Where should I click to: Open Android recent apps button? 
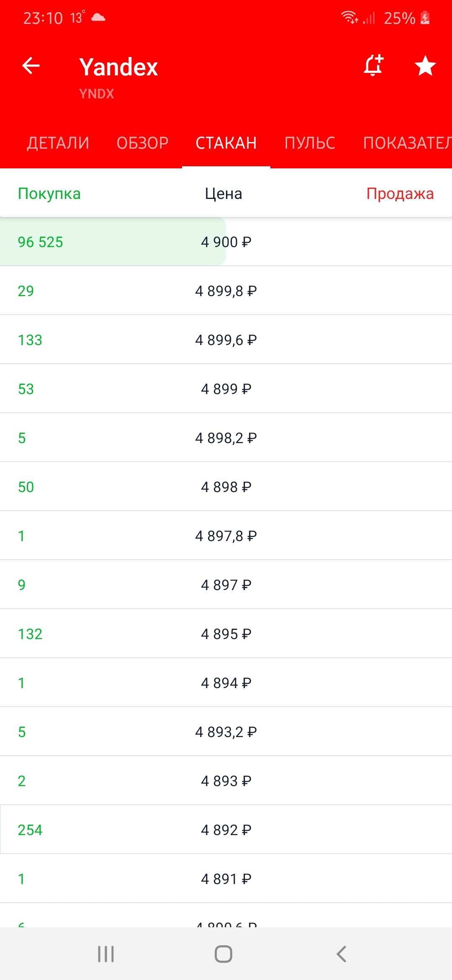click(106, 954)
